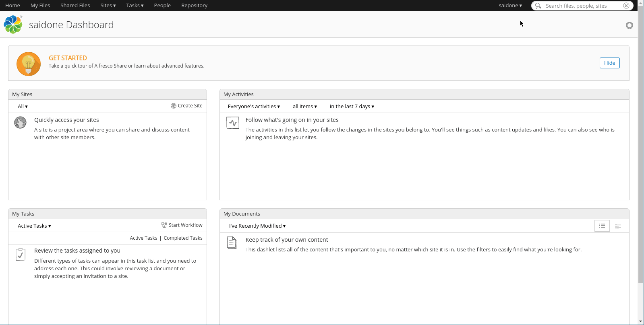Screen dimensions: 644x325
Task: Click the clipboard checkmark icon in My Tasks
Action: click(21, 254)
